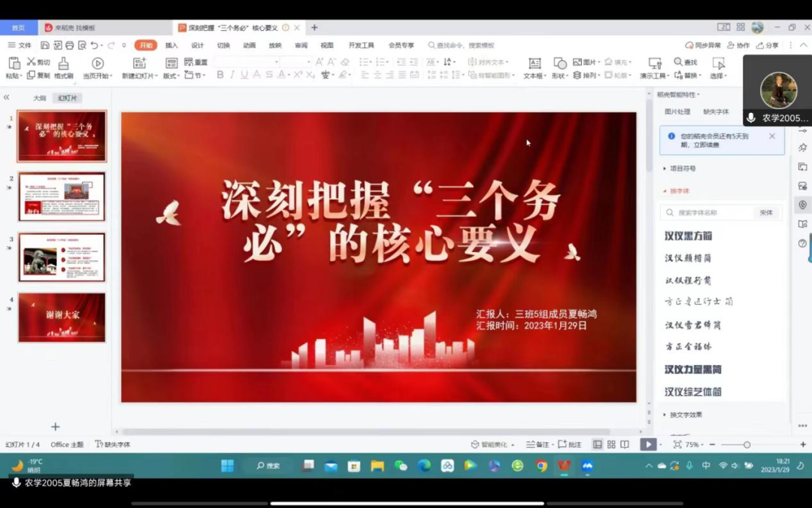Switch to the 大纲 (Outline) pane tab
Image resolution: width=812 pixels, height=508 pixels.
(x=39, y=98)
